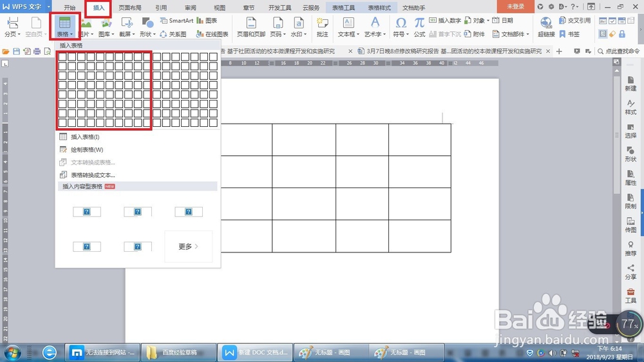The image size is (644, 362).
Task: Open the WPS 文字 application menu arrow
Action: coord(48,7)
